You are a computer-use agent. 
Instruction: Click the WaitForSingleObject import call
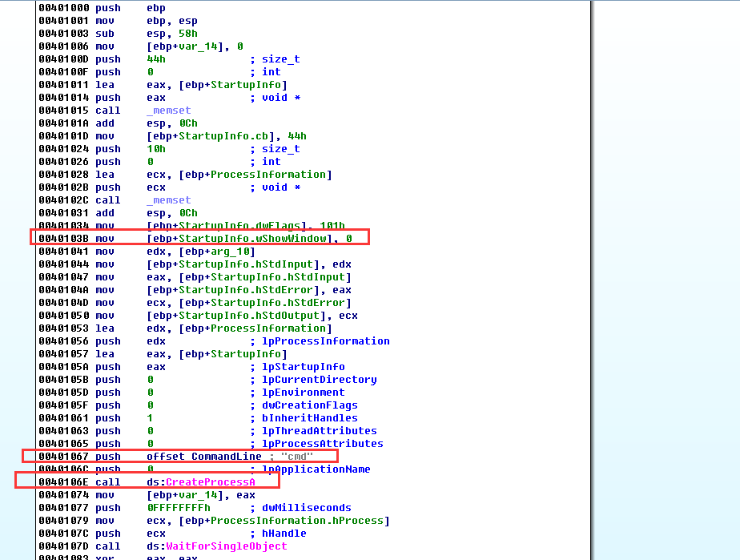(x=226, y=546)
